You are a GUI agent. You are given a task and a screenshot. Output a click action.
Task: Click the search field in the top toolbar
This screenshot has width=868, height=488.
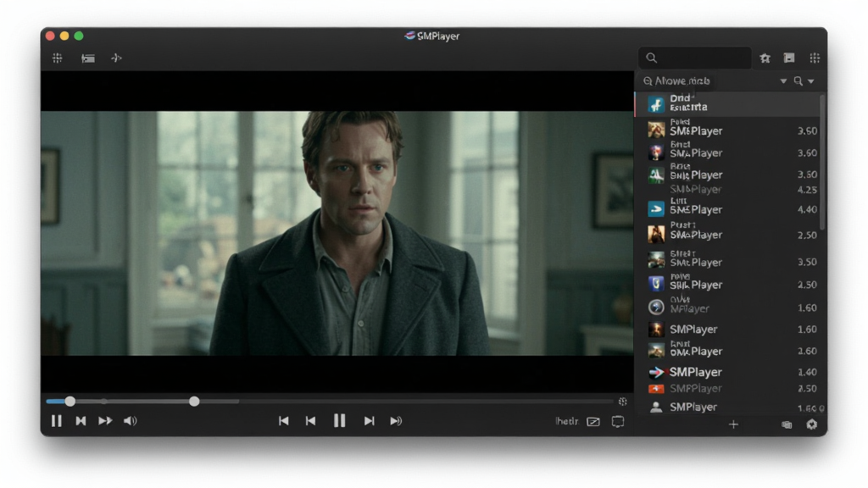(x=695, y=58)
